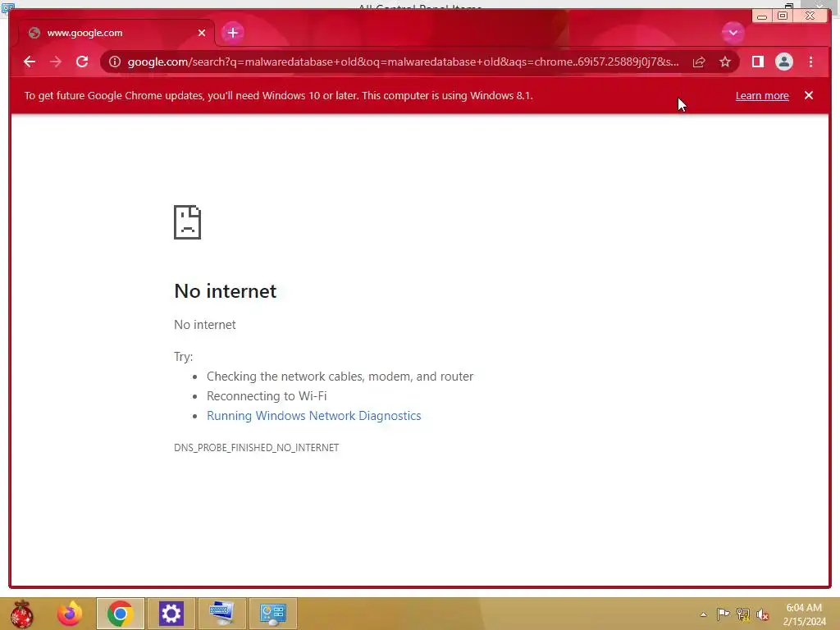Open the Chrome side panel
This screenshot has height=630, width=840.
(x=757, y=62)
